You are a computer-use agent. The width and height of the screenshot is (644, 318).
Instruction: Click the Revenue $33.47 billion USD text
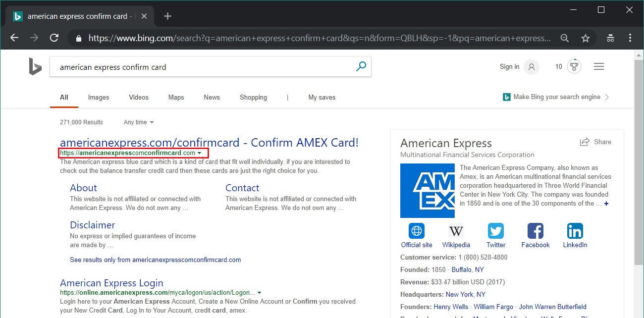452,282
